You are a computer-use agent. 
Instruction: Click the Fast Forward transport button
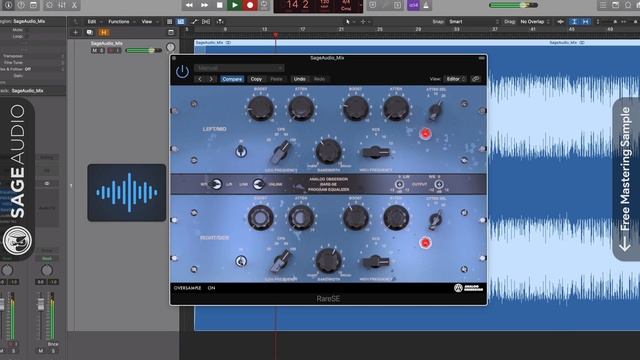pyautogui.click(x=204, y=5)
